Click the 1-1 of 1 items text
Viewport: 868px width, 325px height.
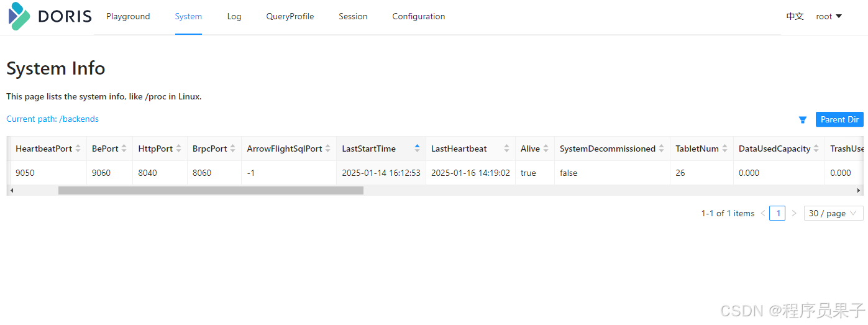(728, 213)
